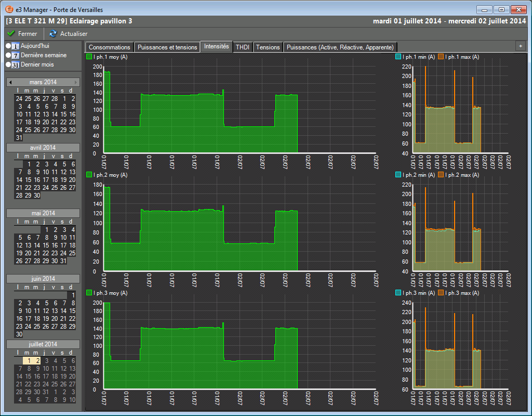Select the Aujourd'hui radio button
This screenshot has height=416, width=532.
tap(8, 46)
